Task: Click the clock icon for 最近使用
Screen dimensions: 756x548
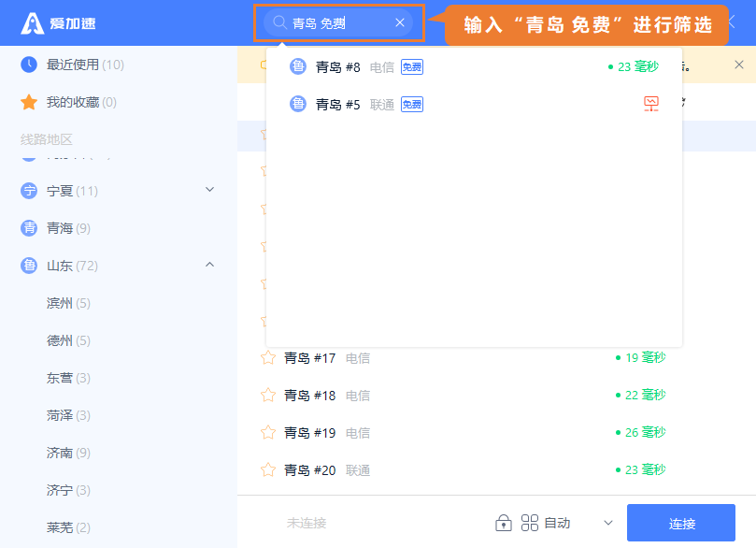Action: pos(29,65)
